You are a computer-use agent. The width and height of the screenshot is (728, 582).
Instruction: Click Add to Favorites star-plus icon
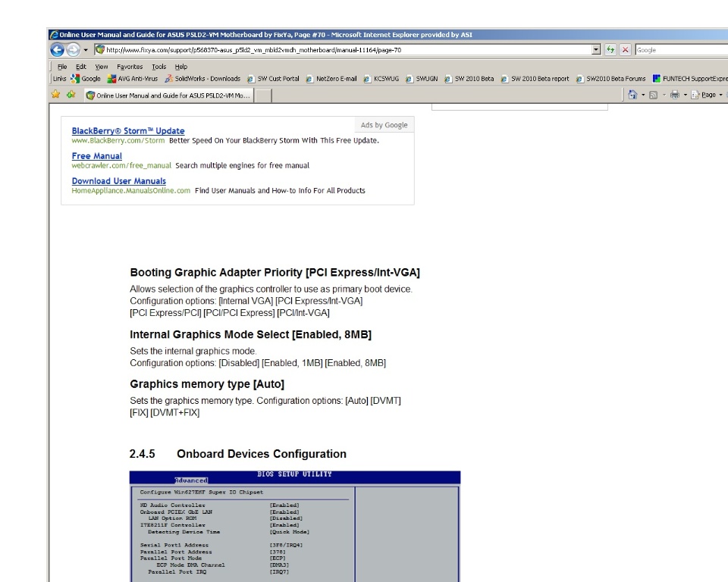pos(71,95)
